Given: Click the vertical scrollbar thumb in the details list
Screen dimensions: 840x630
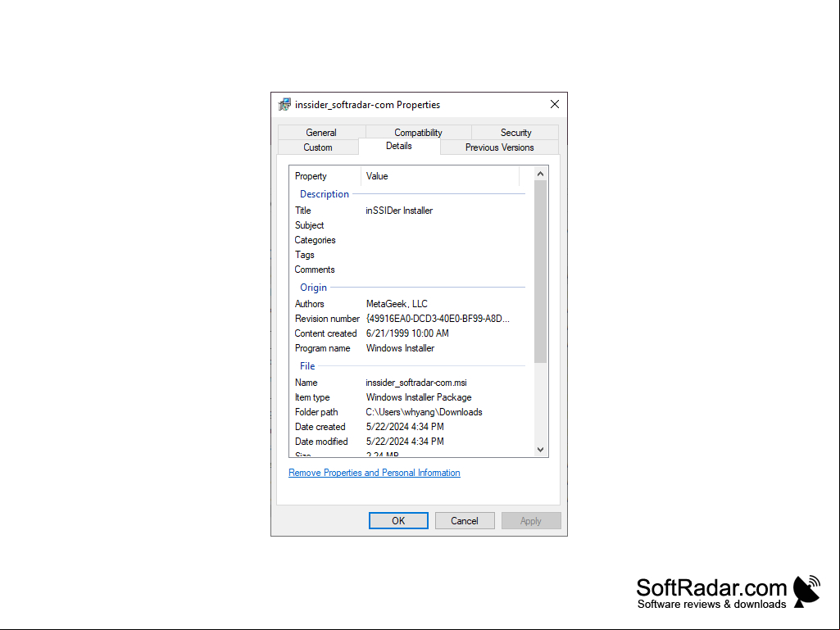Looking at the screenshot, I should point(541,272).
